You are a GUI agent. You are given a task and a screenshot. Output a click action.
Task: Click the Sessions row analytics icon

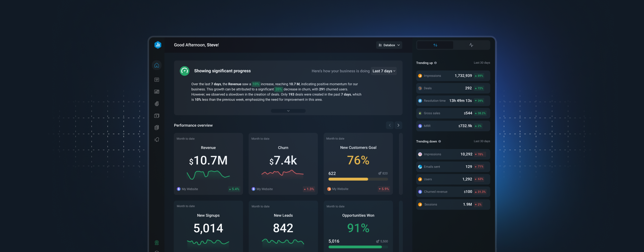(x=420, y=205)
